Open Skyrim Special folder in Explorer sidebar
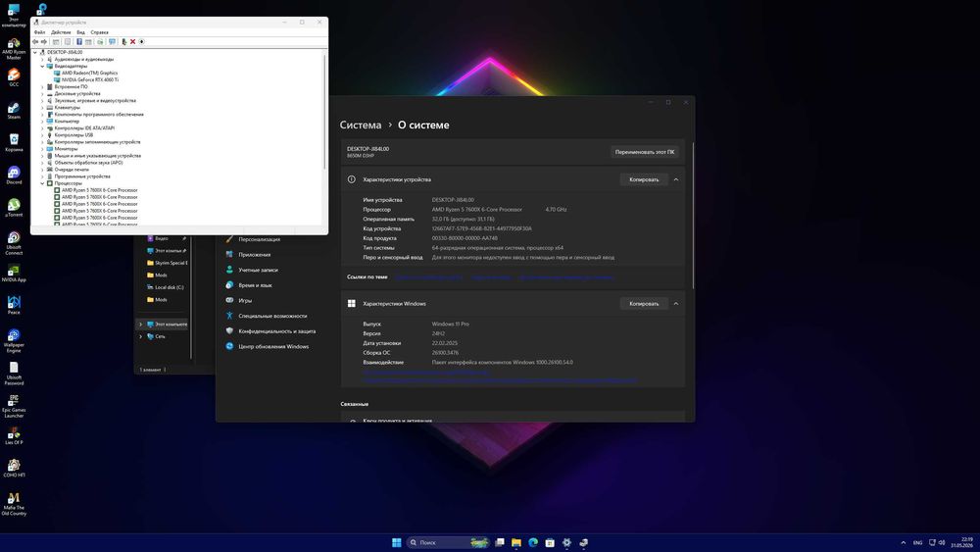980x552 pixels. coord(168,263)
